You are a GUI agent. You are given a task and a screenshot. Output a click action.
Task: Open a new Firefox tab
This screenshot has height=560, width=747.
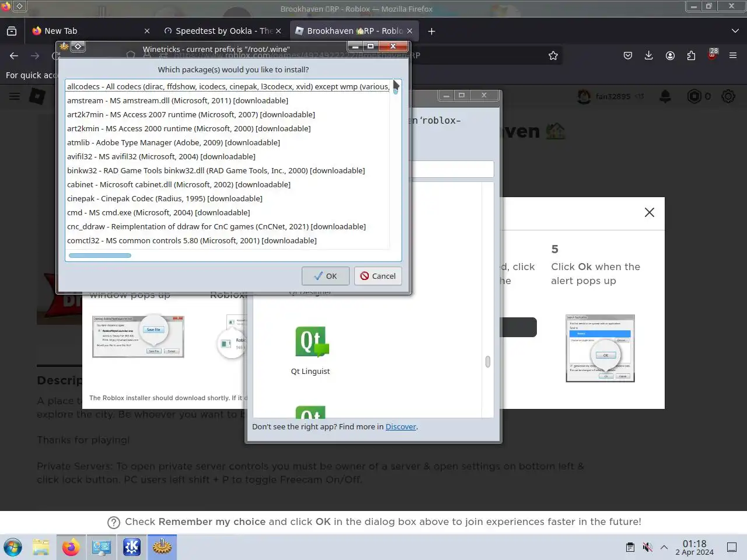coord(431,31)
